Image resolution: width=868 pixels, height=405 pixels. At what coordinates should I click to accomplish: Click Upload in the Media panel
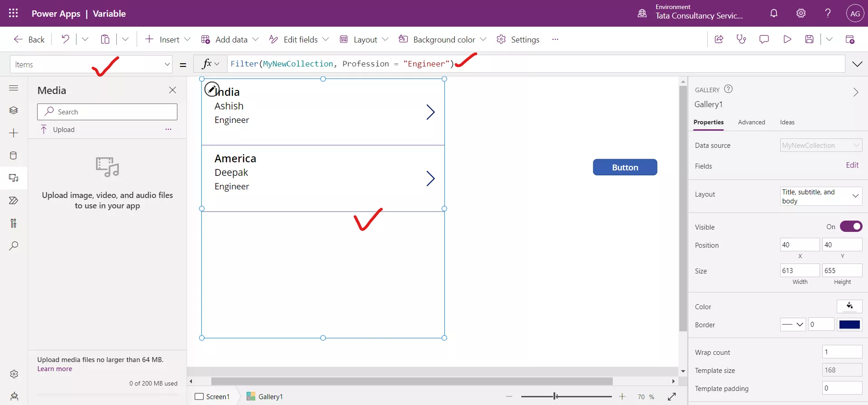(x=57, y=130)
